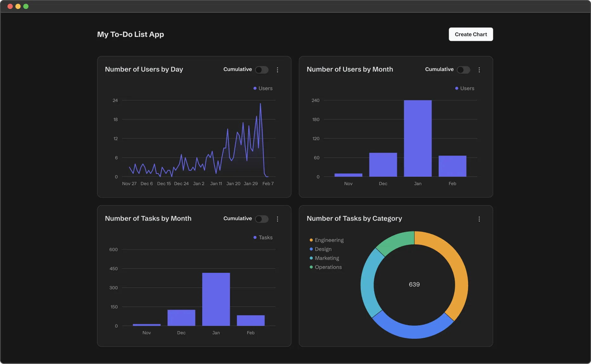
Task: Open the Number of Tasks by Category options menu
Action: [479, 219]
